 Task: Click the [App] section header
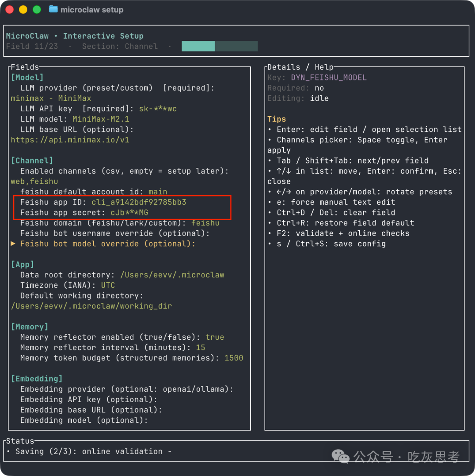pyautogui.click(x=22, y=265)
